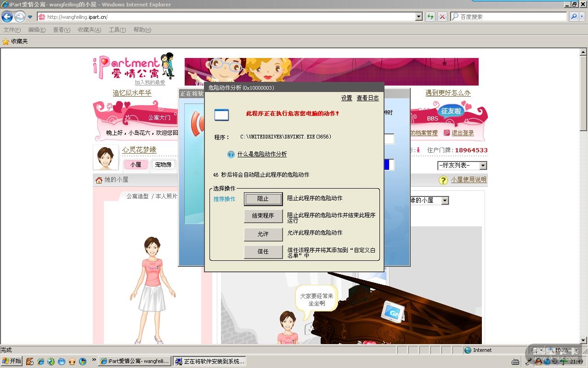Open the 查看(V) menu
The image size is (588, 368).
pyautogui.click(x=62, y=30)
